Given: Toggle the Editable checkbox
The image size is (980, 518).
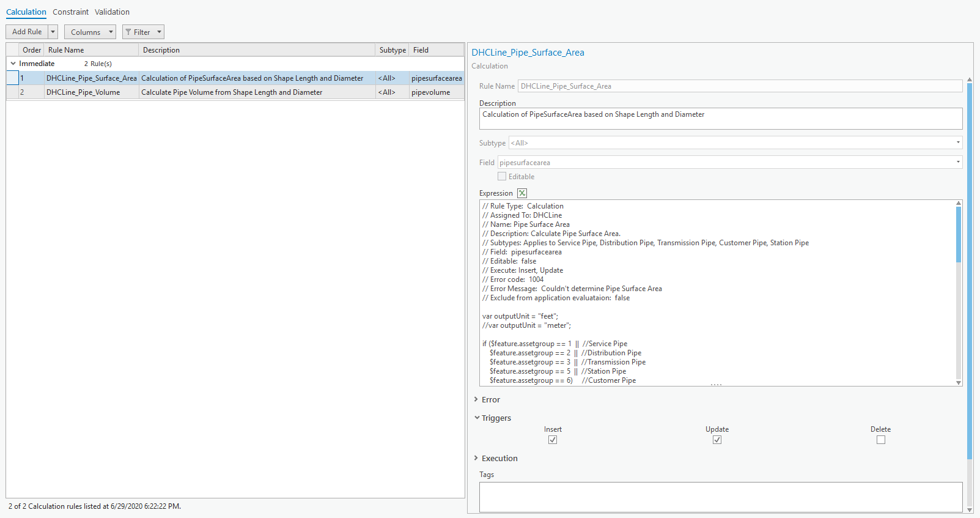Looking at the screenshot, I should (502, 176).
